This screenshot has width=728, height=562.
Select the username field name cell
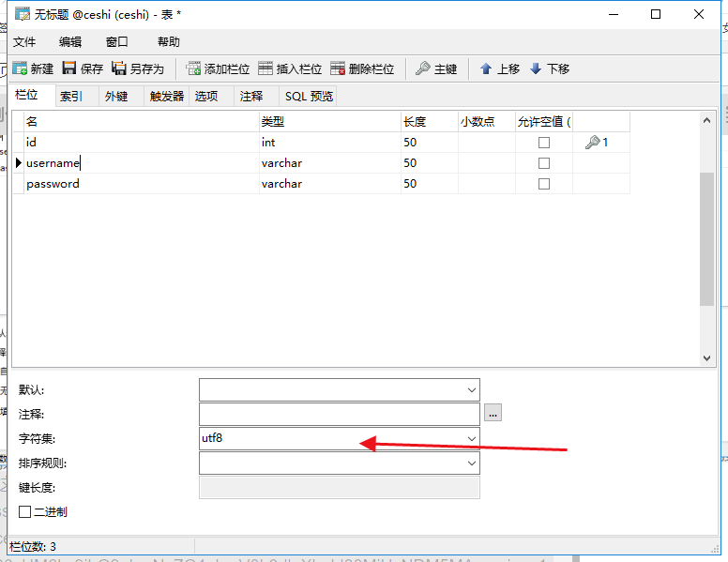(x=142, y=163)
